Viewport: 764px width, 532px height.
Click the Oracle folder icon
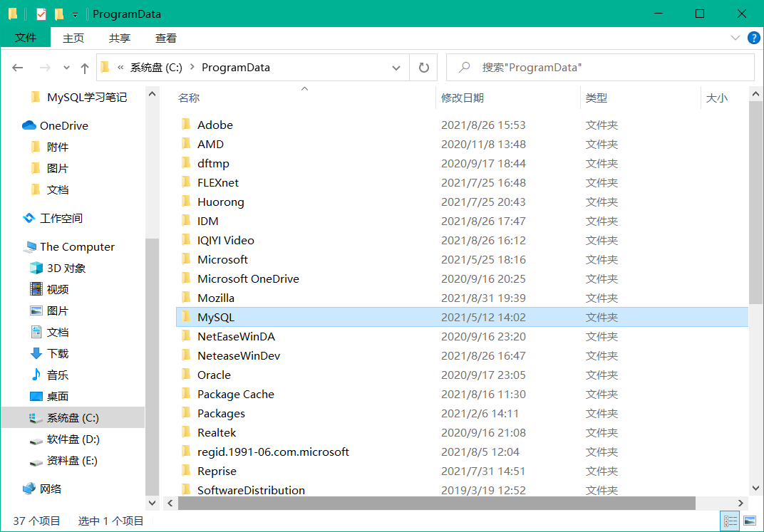[185, 375]
